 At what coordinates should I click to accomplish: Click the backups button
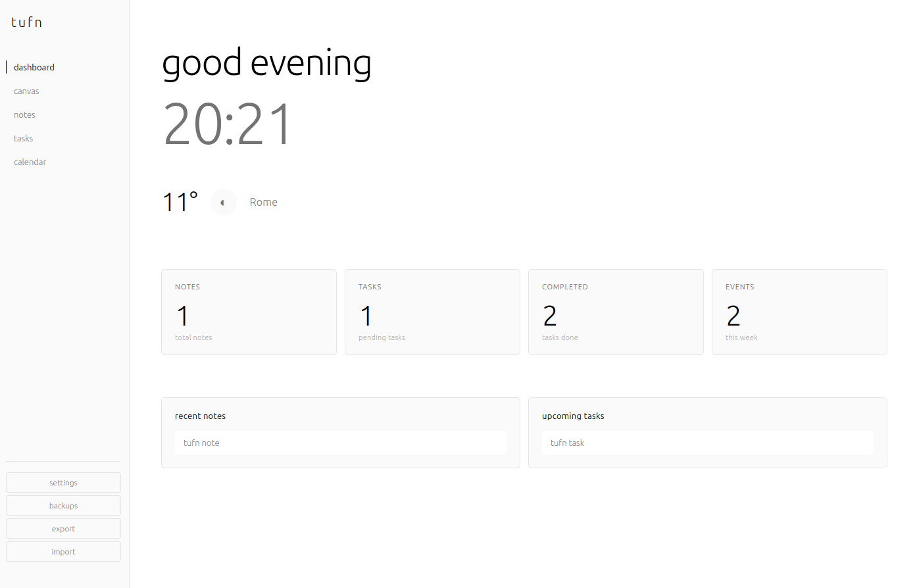(63, 506)
